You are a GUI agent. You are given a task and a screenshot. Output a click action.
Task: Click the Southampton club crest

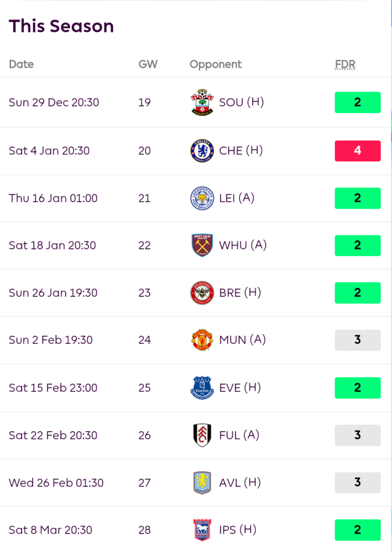202,102
